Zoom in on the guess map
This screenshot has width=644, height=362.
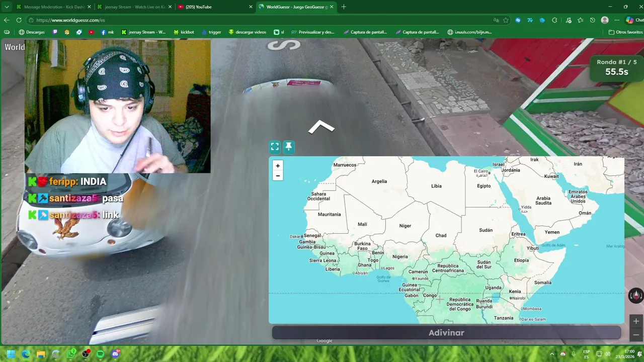click(x=278, y=165)
